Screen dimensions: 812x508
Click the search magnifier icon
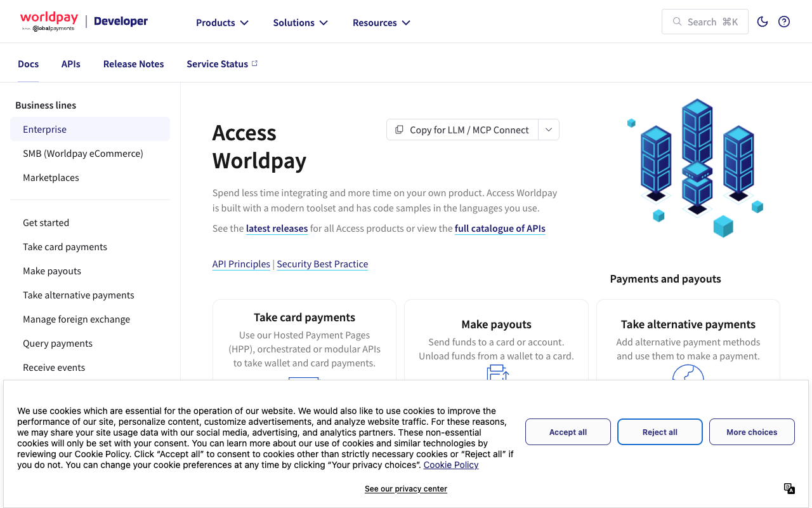(677, 22)
